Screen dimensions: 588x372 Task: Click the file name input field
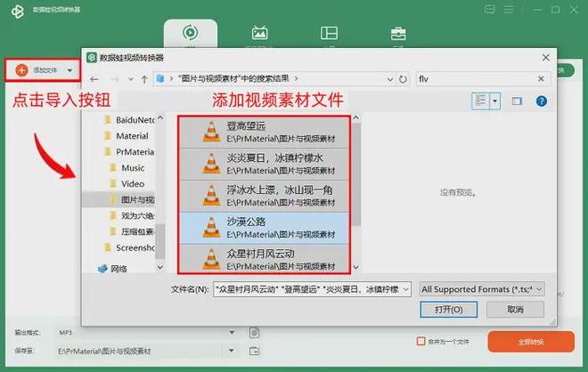pos(312,289)
